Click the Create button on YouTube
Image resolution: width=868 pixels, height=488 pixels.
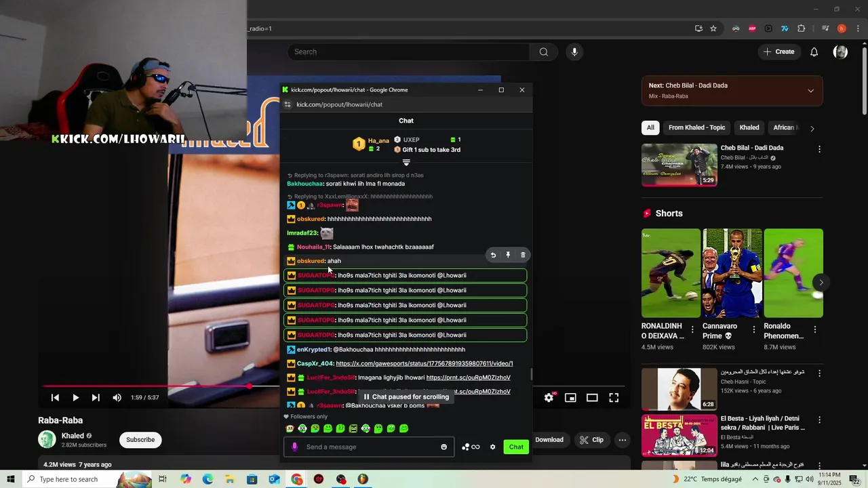click(778, 52)
